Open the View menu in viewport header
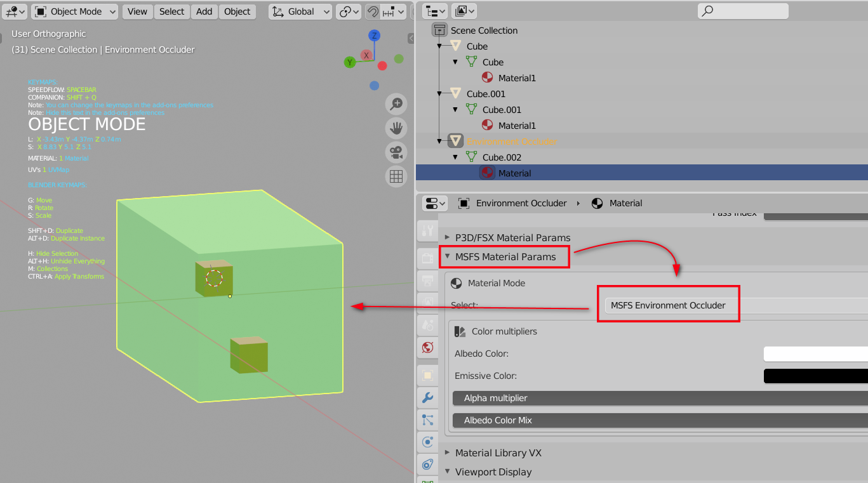868x483 pixels. click(137, 11)
